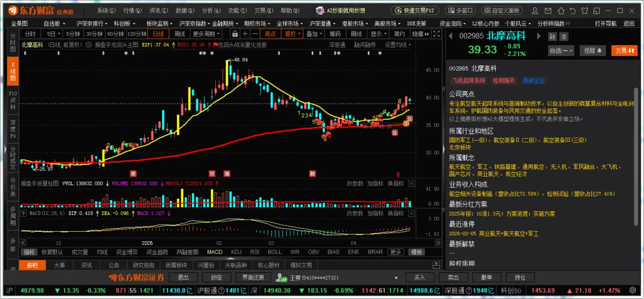Click the 卖出 sell button
This screenshot has width=644, height=299.
pyautogui.click(x=453, y=278)
